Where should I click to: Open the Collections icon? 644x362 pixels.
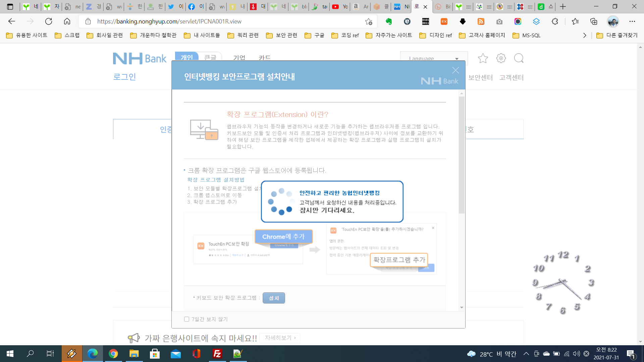(594, 21)
